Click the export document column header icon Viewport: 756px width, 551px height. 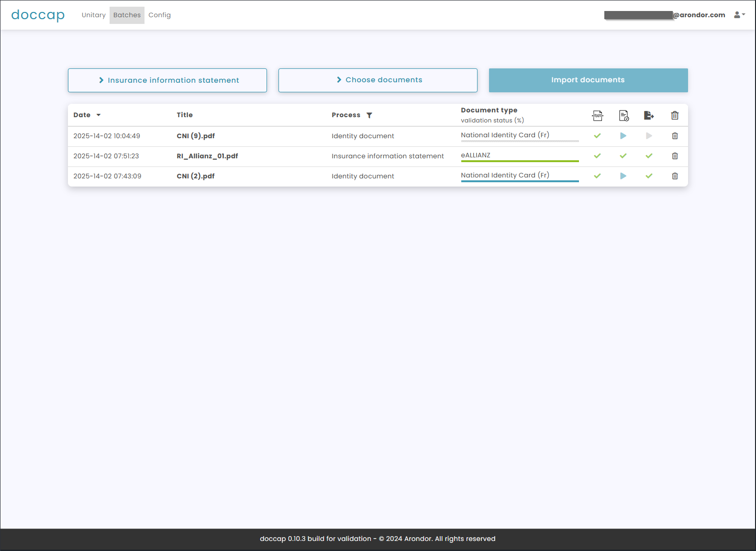coord(649,115)
